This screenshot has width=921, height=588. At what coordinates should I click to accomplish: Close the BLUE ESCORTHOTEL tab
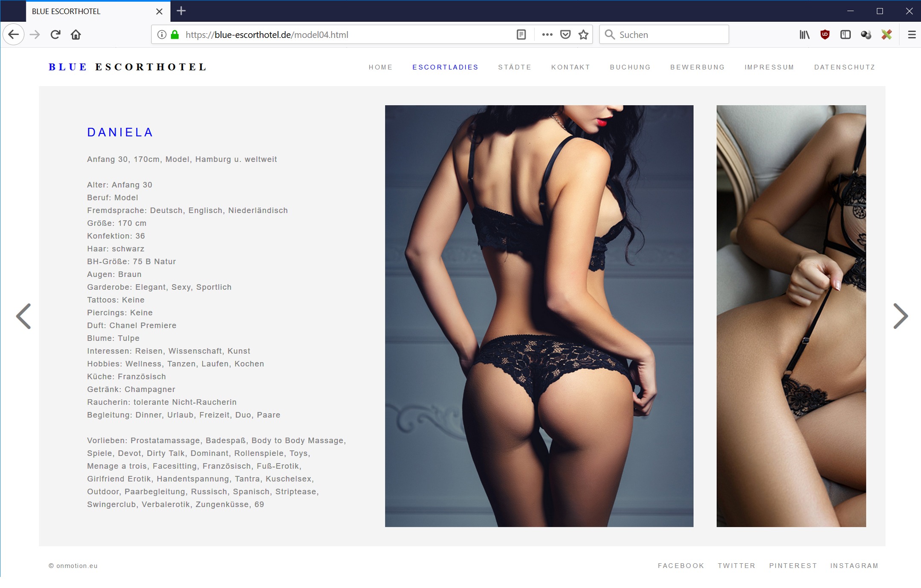click(x=159, y=12)
